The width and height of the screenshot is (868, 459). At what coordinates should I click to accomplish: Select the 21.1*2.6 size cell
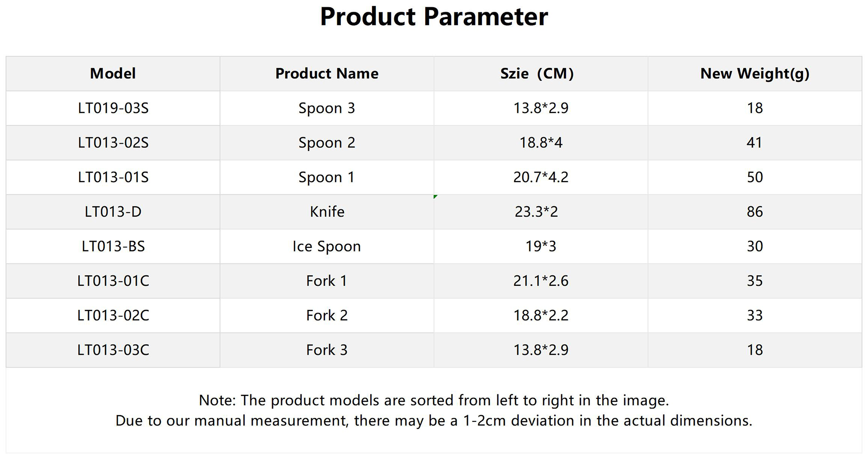click(541, 281)
